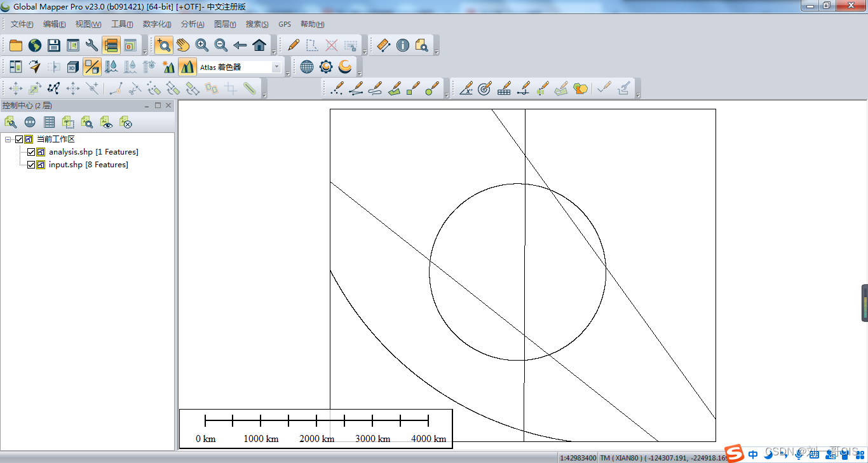This screenshot has width=868, height=463.
Task: Click remove layer icon in Control Center
Action: 125,122
